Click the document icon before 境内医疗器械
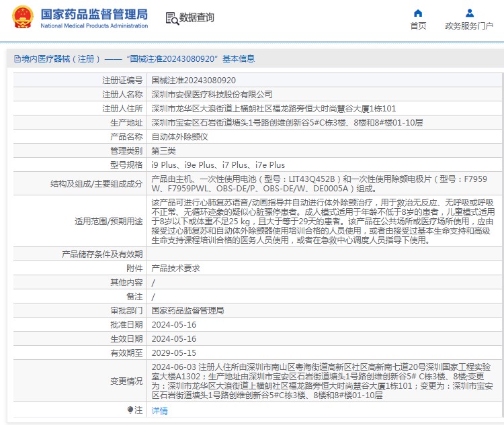Viewport: 504px width, 425px height. (x=17, y=59)
